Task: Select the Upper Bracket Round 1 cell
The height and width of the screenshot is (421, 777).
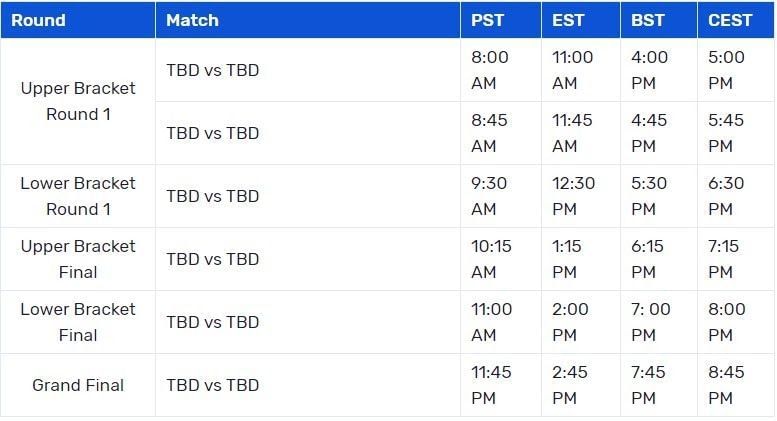Action: [78, 101]
